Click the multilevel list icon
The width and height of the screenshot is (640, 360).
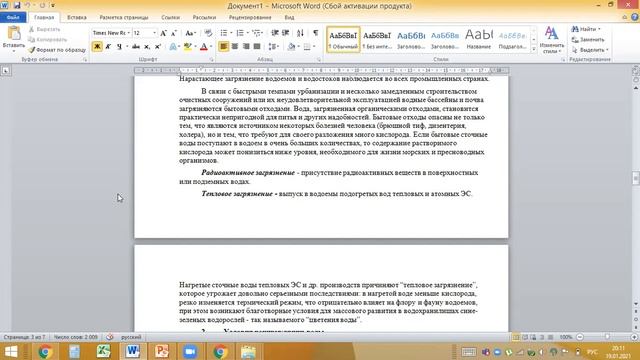pos(256,33)
